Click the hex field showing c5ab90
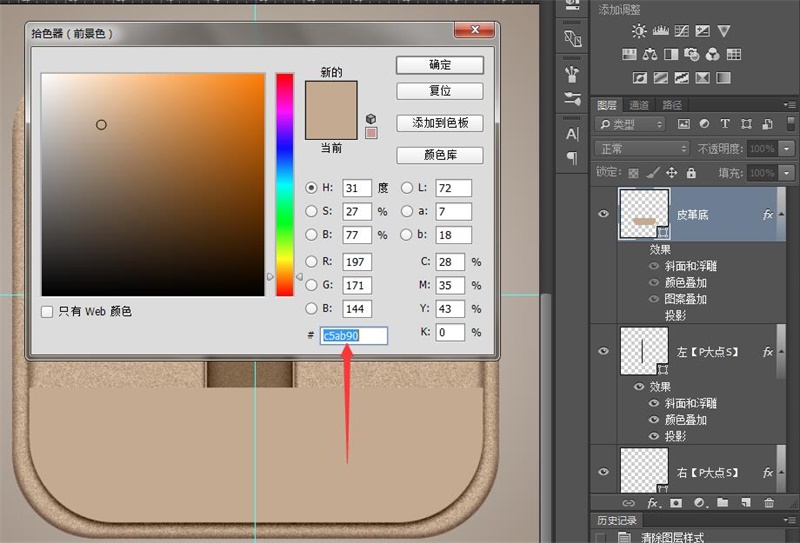800x543 pixels. pyautogui.click(x=354, y=335)
